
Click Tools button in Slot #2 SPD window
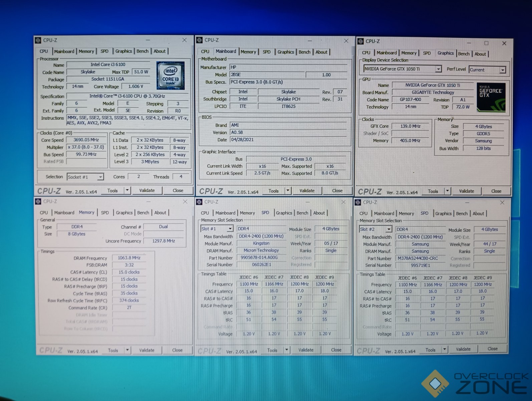(430, 350)
